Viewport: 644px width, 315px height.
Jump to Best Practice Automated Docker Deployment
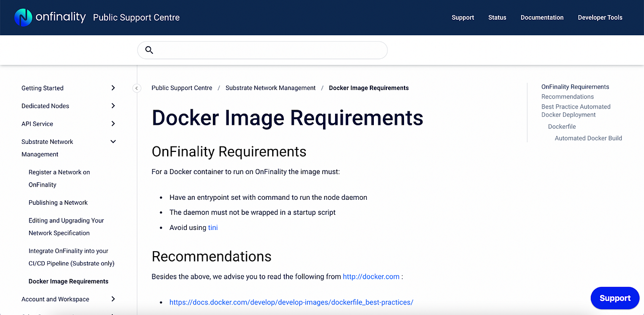click(x=576, y=111)
